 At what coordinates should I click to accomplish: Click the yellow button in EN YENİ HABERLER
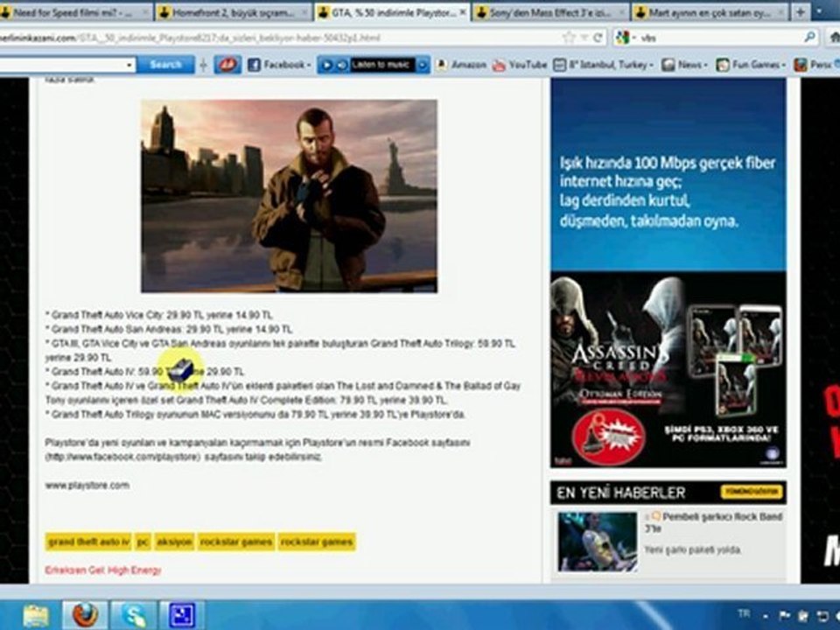[751, 492]
